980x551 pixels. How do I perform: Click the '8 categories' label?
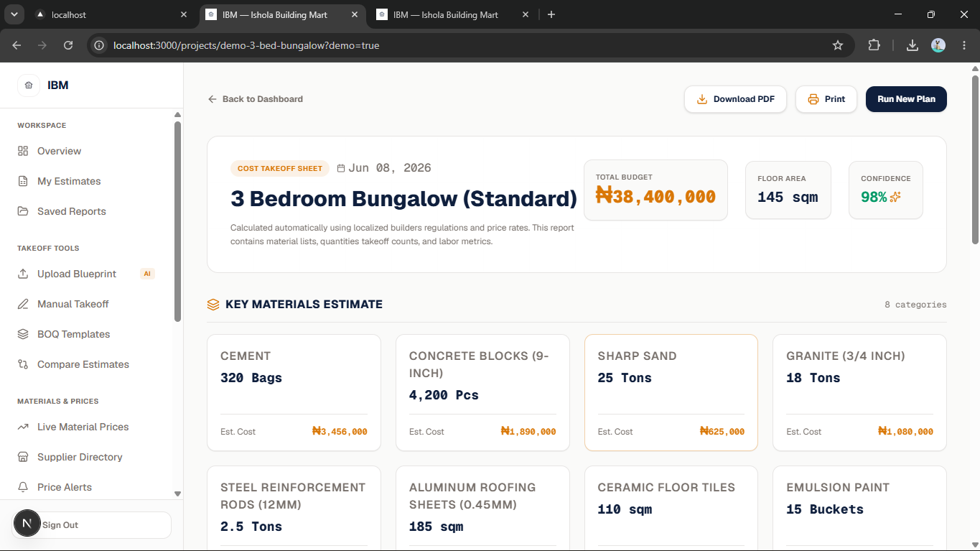point(915,305)
